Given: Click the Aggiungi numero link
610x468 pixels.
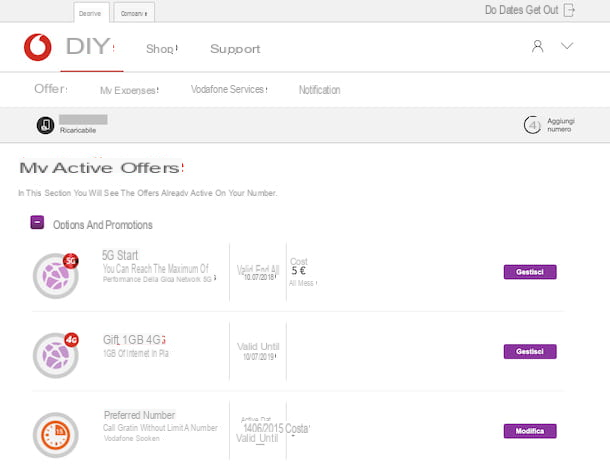Looking at the screenshot, I should [561, 125].
